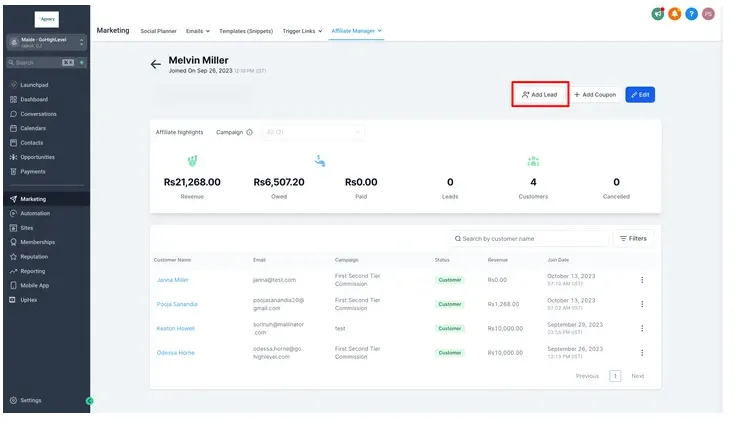Image resolution: width=734 pixels, height=423 pixels.
Task: Click the sidebar Search field
Action: 41,62
